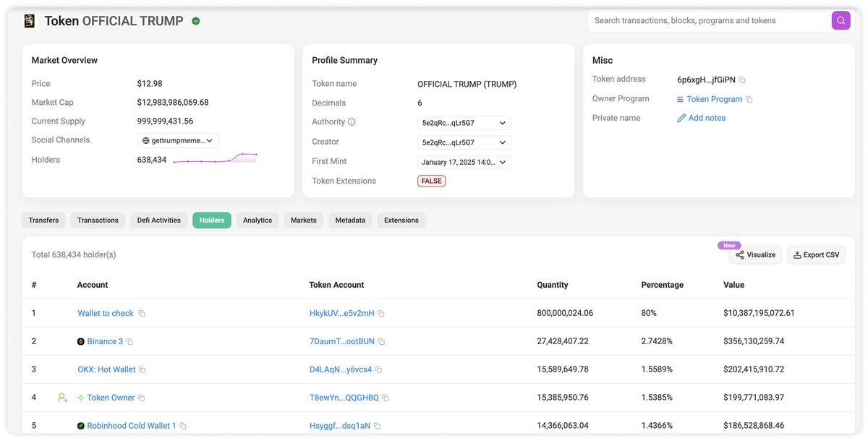Open the Transactions tab
Viewport: 868px width, 441px height.
[x=98, y=220]
